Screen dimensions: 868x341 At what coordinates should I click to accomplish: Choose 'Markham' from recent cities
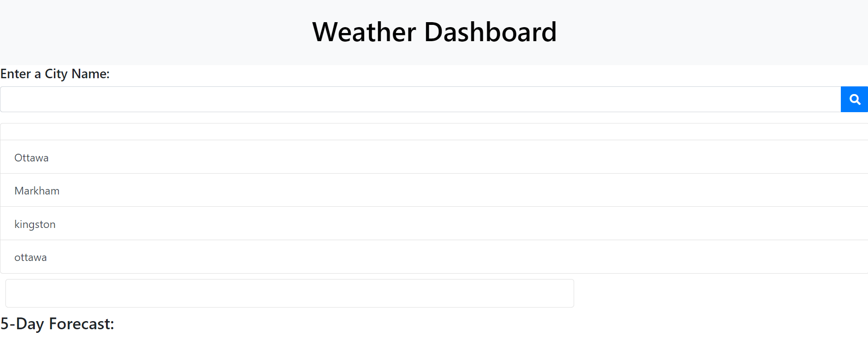click(x=37, y=190)
